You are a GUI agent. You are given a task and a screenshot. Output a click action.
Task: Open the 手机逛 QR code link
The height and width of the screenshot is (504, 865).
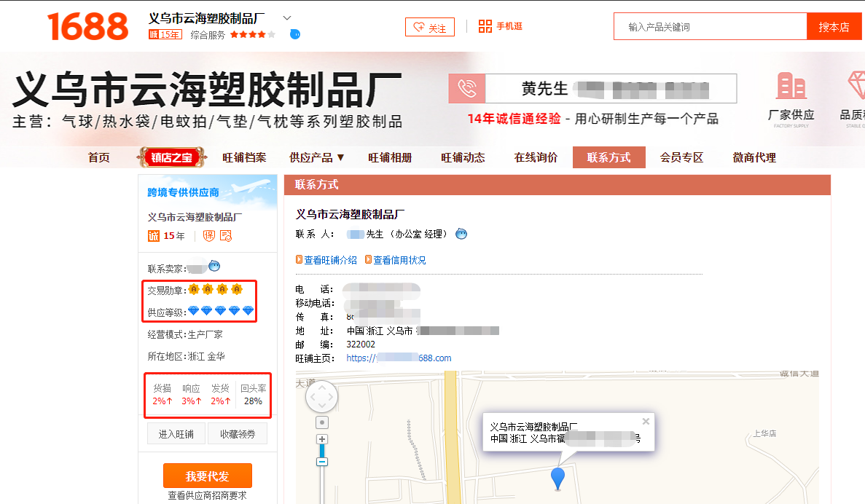point(501,26)
